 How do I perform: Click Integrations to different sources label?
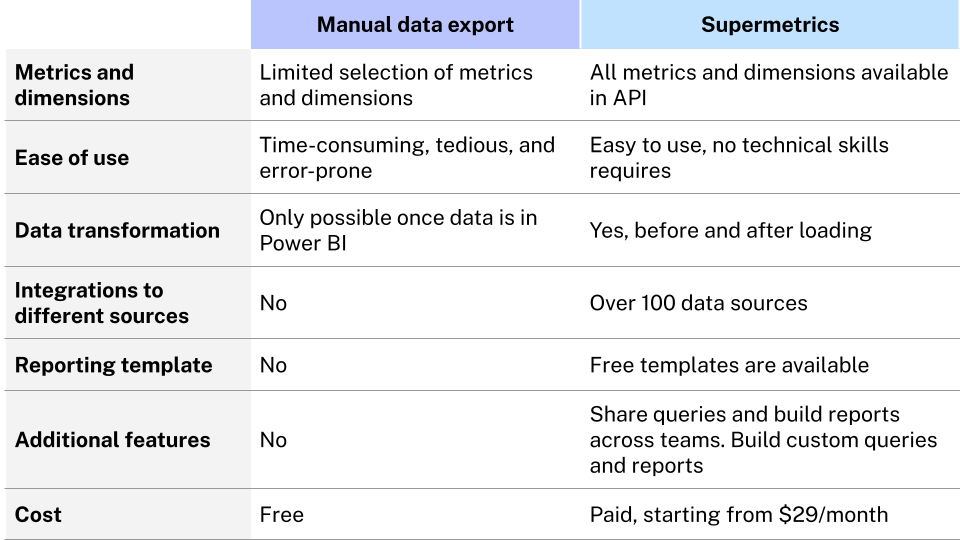(x=102, y=303)
